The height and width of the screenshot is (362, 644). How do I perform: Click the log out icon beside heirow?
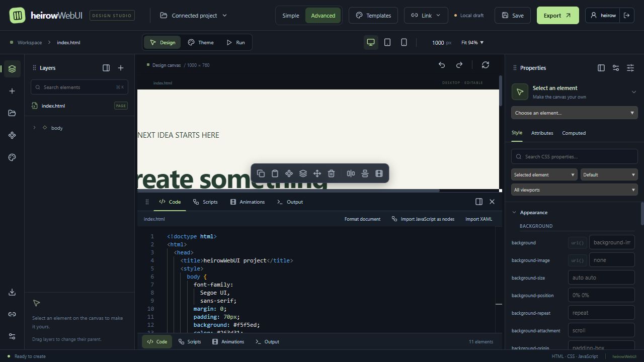[626, 16]
